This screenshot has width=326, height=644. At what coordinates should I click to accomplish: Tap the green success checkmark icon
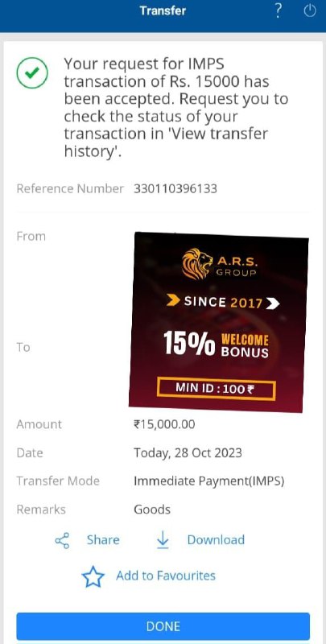point(32,73)
